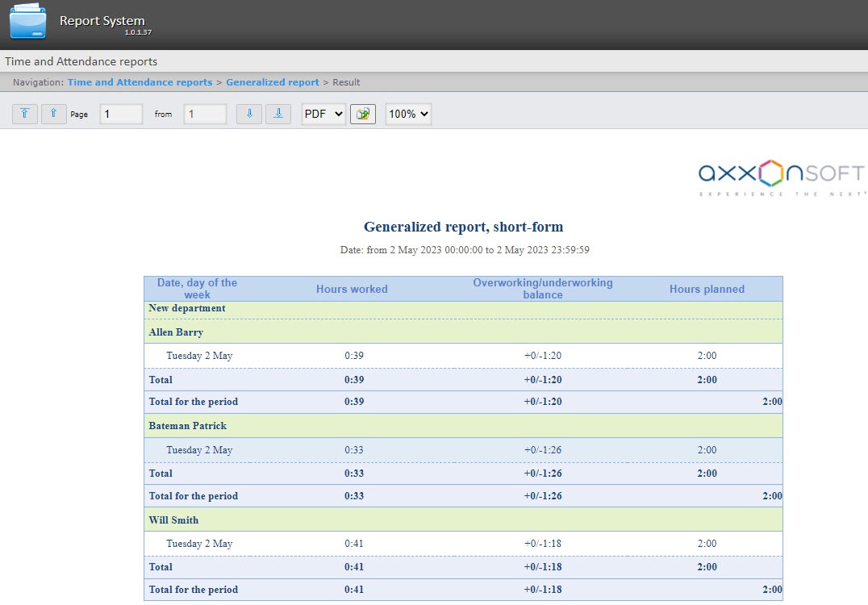
Task: Click the 'Hours planned' column header
Action: tap(707, 289)
